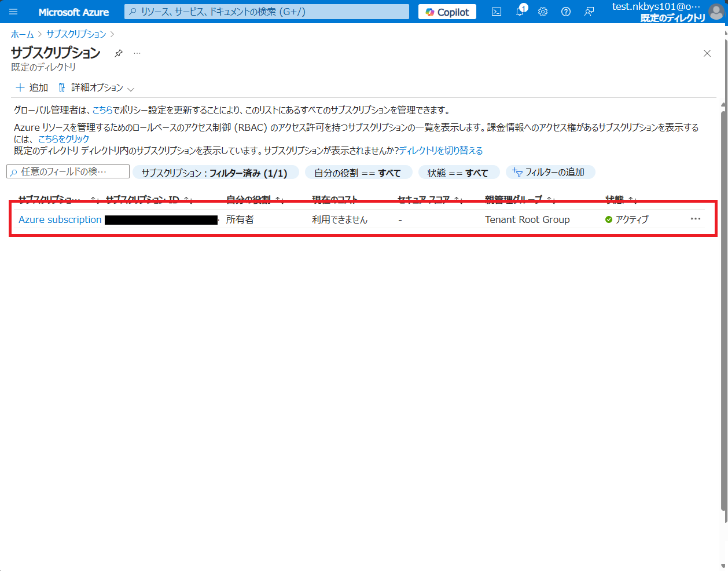Open the Azure subscription details link
The height and width of the screenshot is (571, 728).
pyautogui.click(x=60, y=219)
